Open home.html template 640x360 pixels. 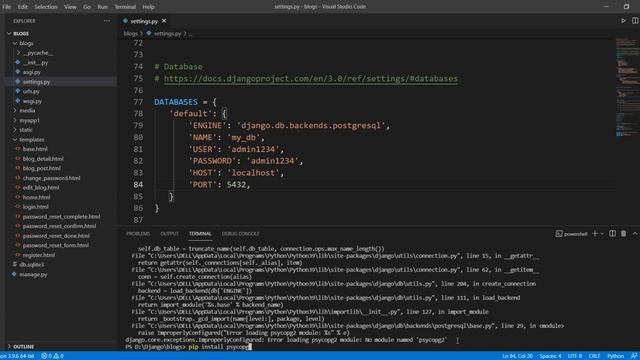(36, 197)
